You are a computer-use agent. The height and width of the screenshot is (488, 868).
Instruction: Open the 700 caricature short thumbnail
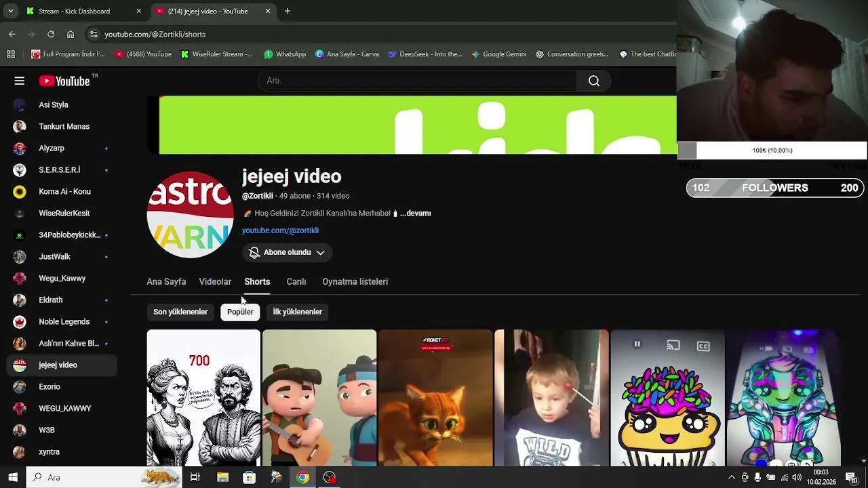click(203, 398)
